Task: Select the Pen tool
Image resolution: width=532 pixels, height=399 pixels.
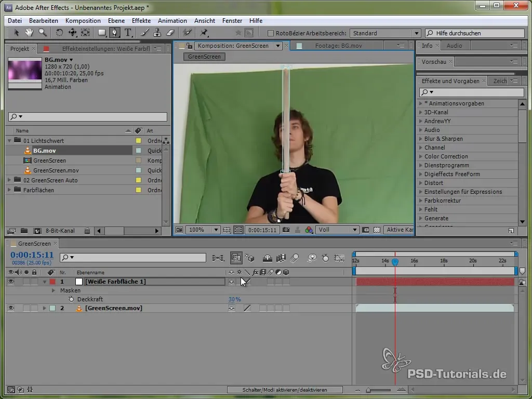Action: 115,33
